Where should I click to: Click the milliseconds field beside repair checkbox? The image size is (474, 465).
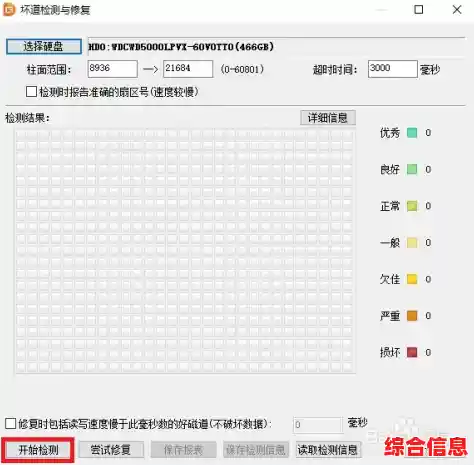[318, 425]
